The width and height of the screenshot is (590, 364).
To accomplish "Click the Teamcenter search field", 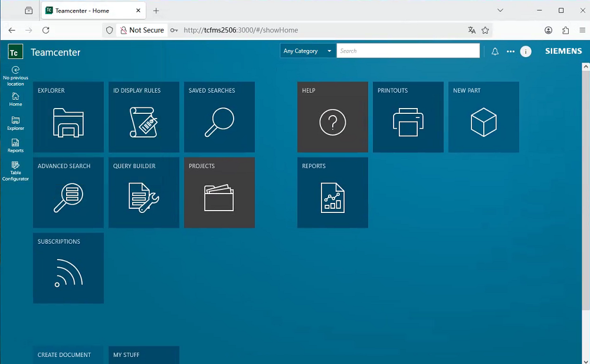I will (408, 51).
